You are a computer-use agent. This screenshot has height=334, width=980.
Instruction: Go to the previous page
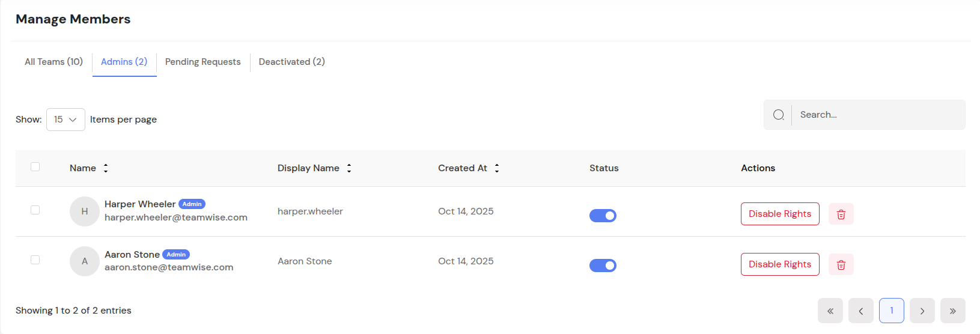[x=860, y=311]
